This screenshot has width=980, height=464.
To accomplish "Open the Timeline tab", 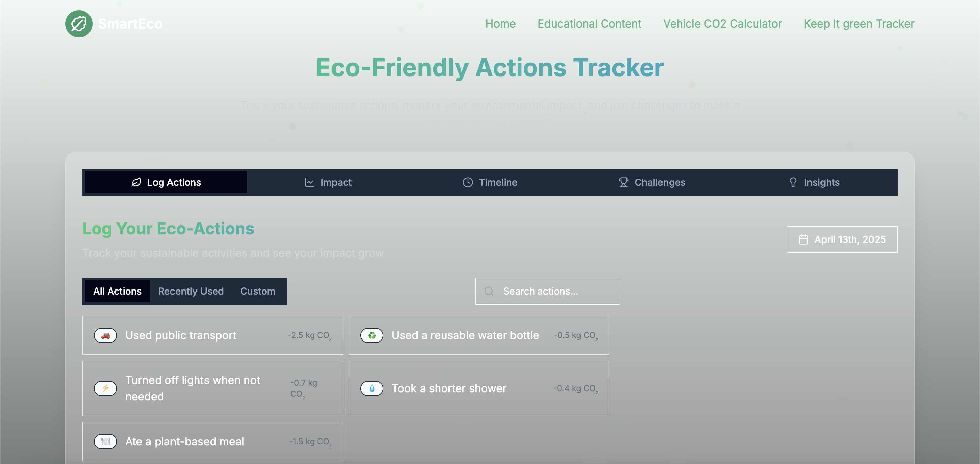I will 490,183.
